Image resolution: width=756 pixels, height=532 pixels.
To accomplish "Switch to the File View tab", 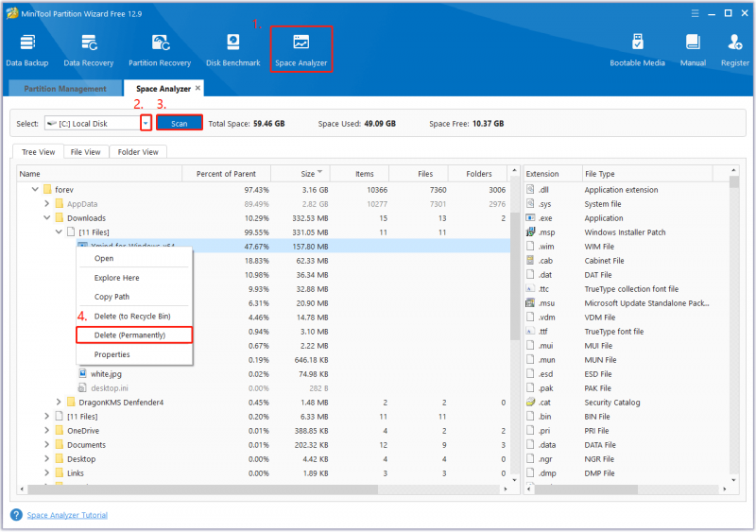I will [x=85, y=152].
